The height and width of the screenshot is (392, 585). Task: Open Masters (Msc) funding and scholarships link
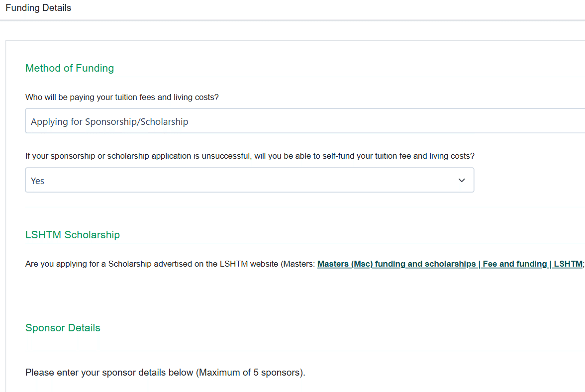tap(396, 264)
